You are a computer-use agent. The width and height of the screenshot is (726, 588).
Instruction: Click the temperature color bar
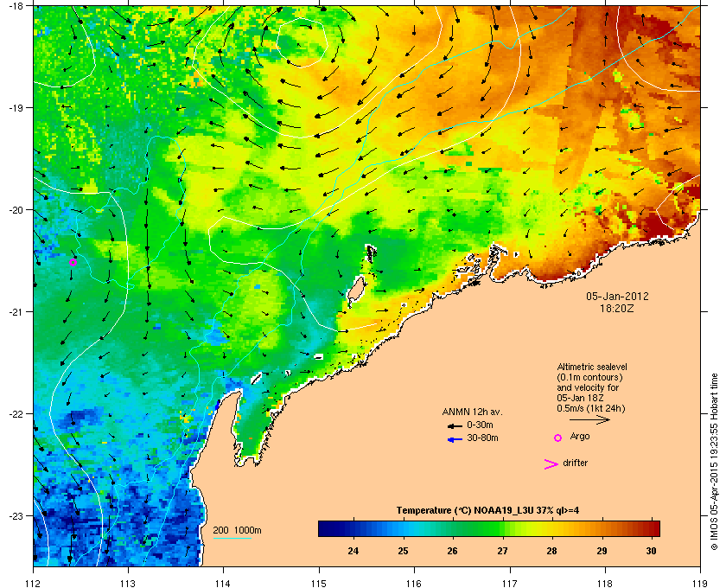[x=489, y=528]
